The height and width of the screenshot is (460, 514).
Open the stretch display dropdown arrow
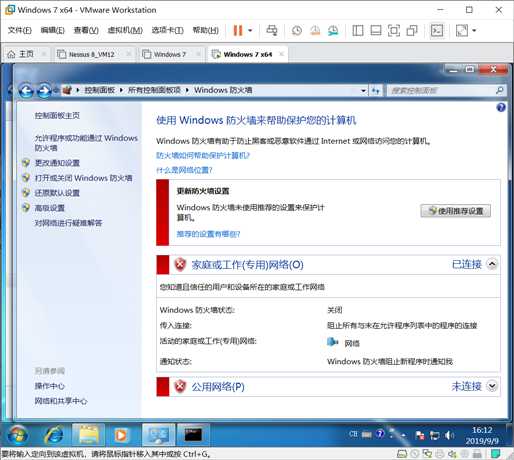[474, 31]
